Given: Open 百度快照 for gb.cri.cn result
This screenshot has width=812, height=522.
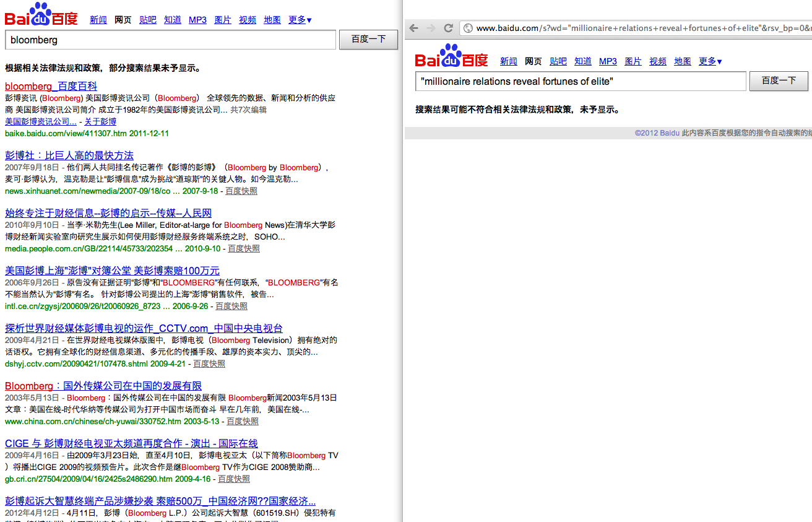Looking at the screenshot, I should click(x=234, y=479).
